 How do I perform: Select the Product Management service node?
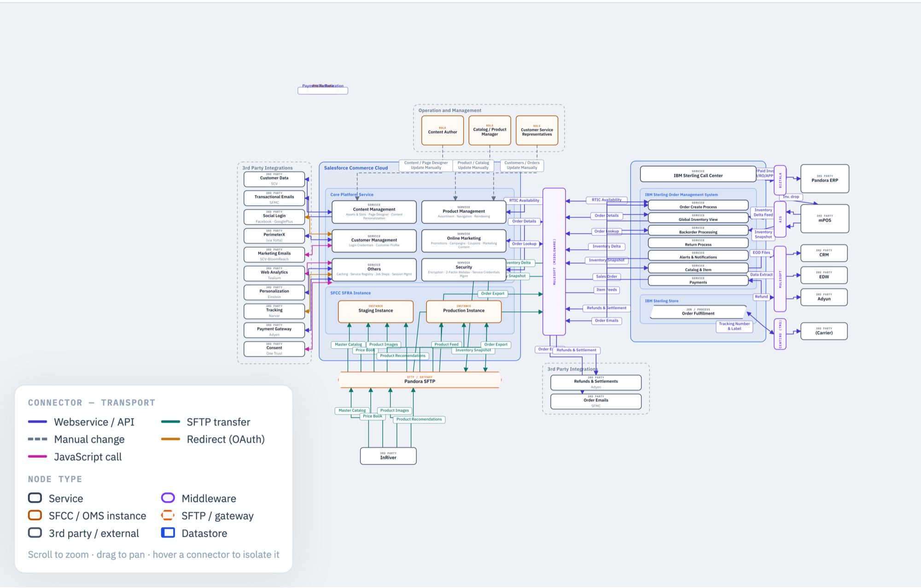[464, 212]
